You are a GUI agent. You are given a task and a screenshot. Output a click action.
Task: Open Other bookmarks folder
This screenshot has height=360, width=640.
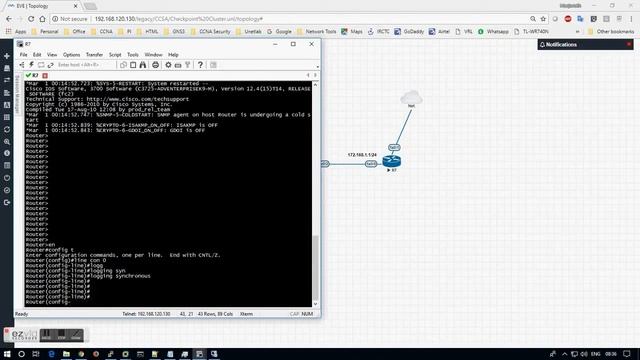tap(611, 31)
